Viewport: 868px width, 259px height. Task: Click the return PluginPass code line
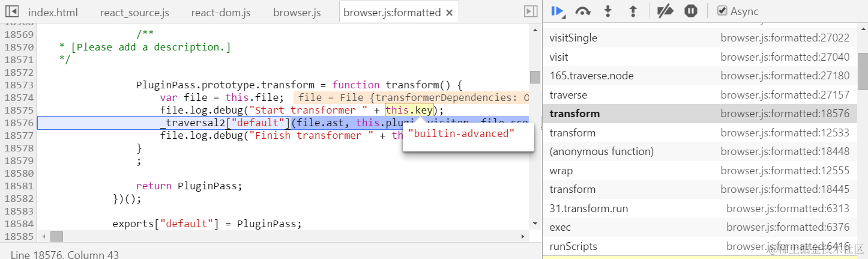click(189, 186)
